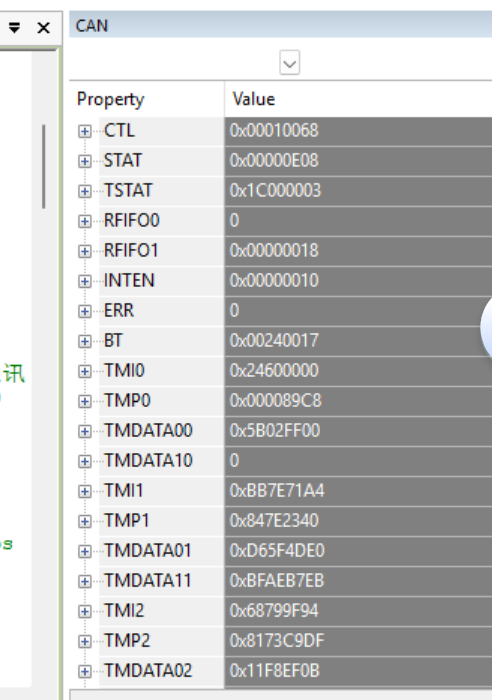The image size is (492, 700).
Task: Expand the ERR register node
Action: (84, 311)
